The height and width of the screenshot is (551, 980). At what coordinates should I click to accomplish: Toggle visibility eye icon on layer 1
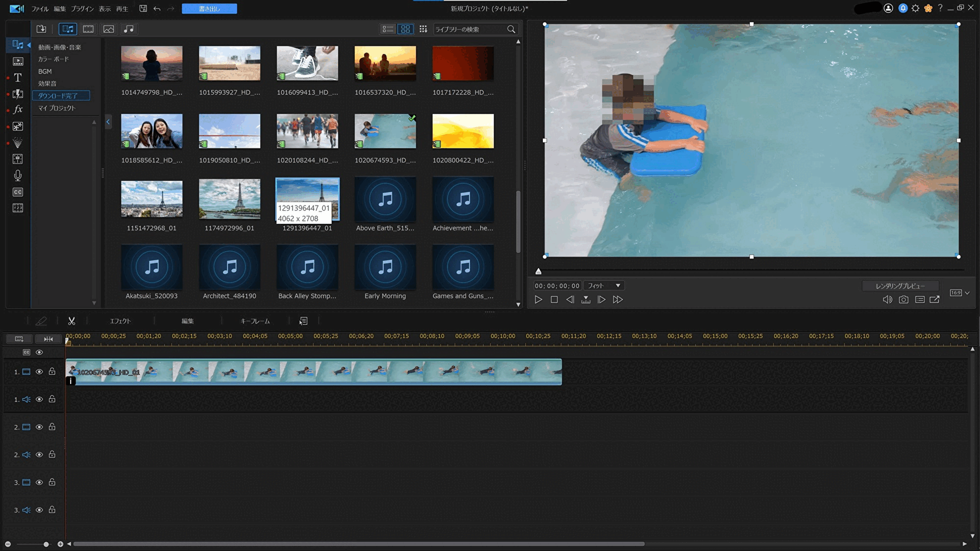39,371
